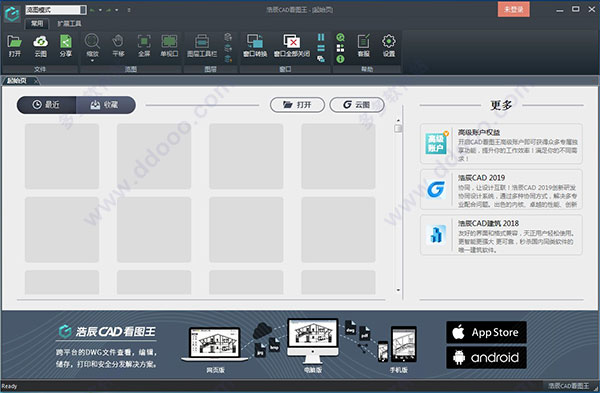
Task: Click the first placeholder thumbnail in the top row
Action: tap(62, 156)
